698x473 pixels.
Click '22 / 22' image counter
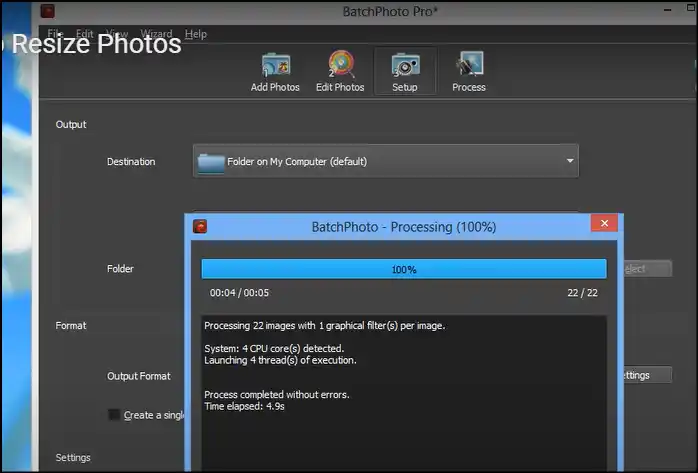tap(582, 293)
